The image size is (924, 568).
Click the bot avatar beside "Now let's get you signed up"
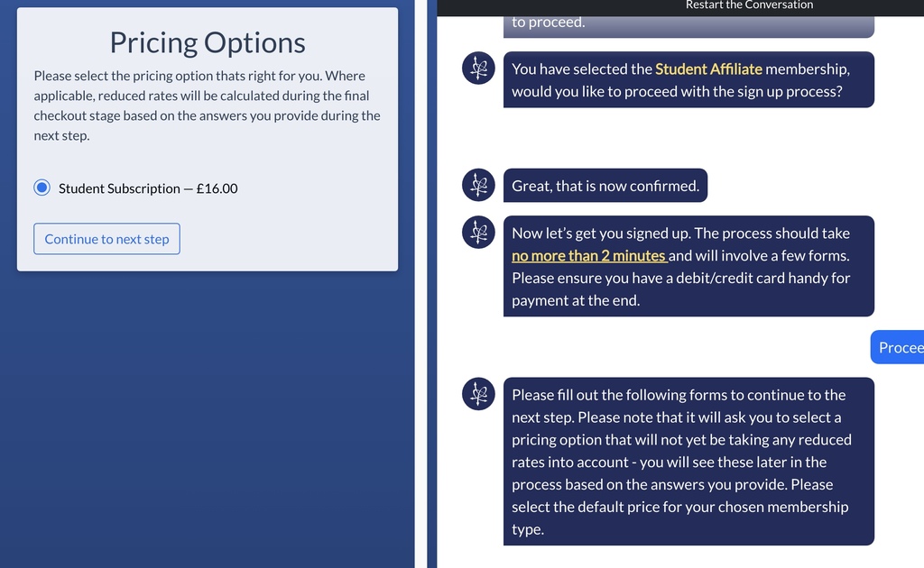tap(478, 233)
